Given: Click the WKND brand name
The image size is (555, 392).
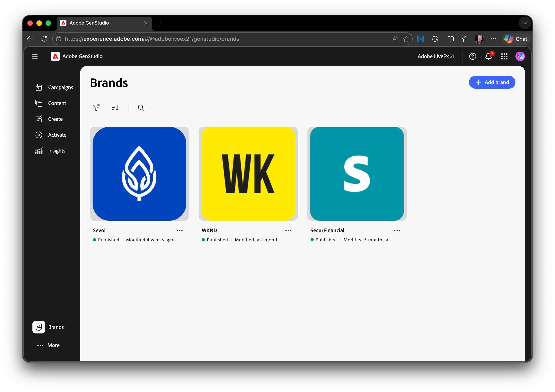Looking at the screenshot, I should tap(209, 230).
